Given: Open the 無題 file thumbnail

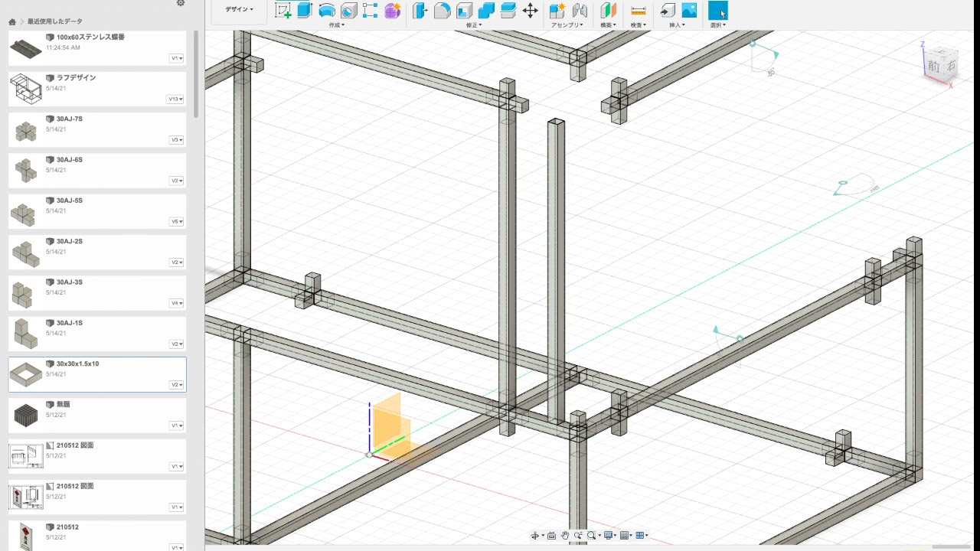Looking at the screenshot, I should coord(26,416).
